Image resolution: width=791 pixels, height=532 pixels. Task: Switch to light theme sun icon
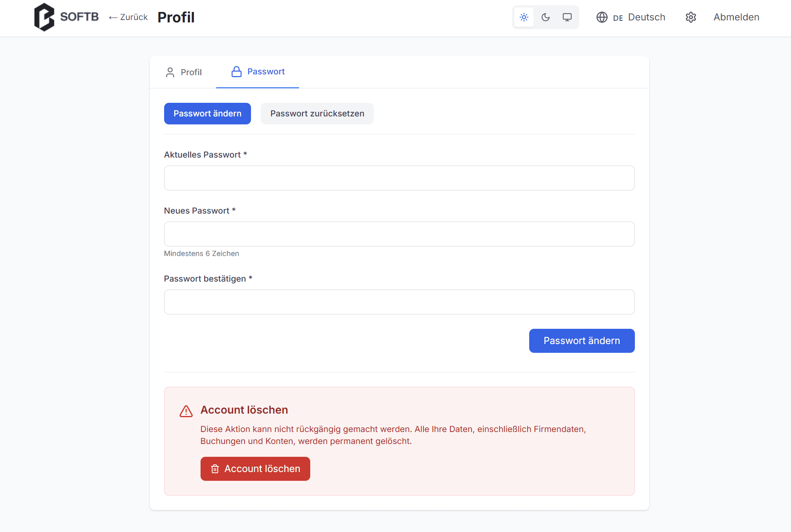pos(524,17)
